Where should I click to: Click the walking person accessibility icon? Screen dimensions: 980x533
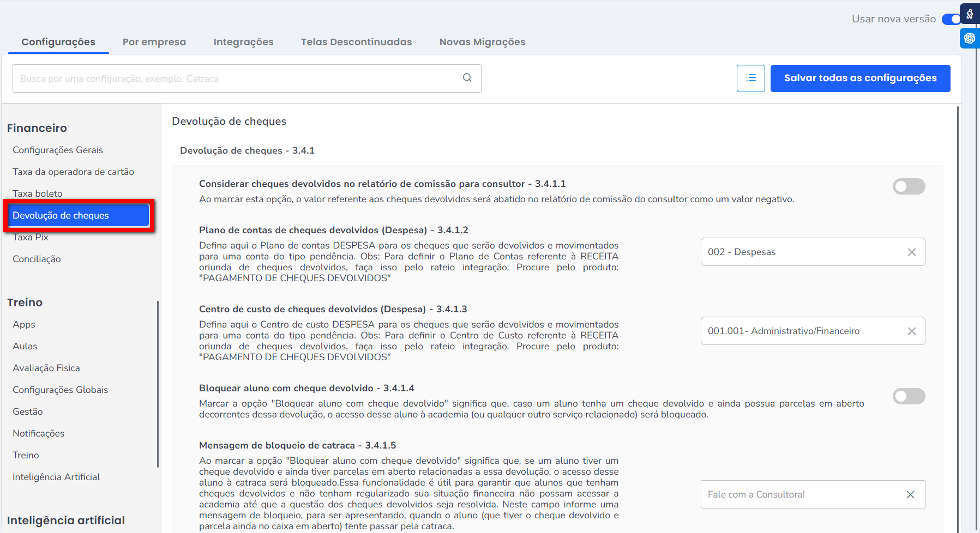coord(970,14)
